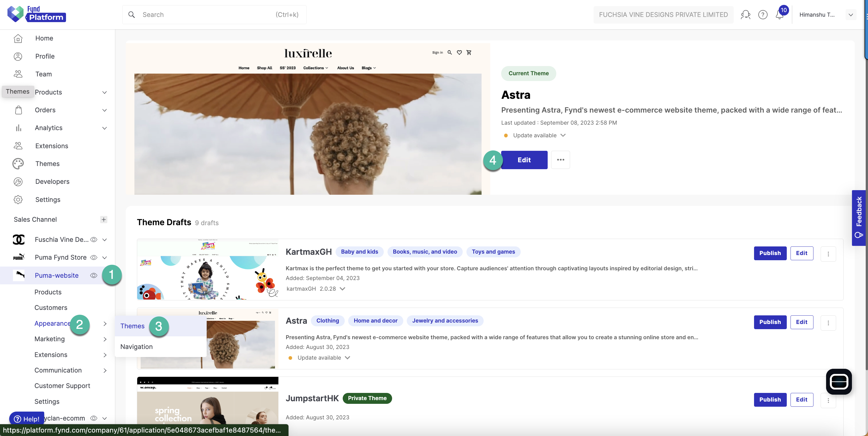
Task: Click the Fynd Platform logo
Action: [x=36, y=14]
